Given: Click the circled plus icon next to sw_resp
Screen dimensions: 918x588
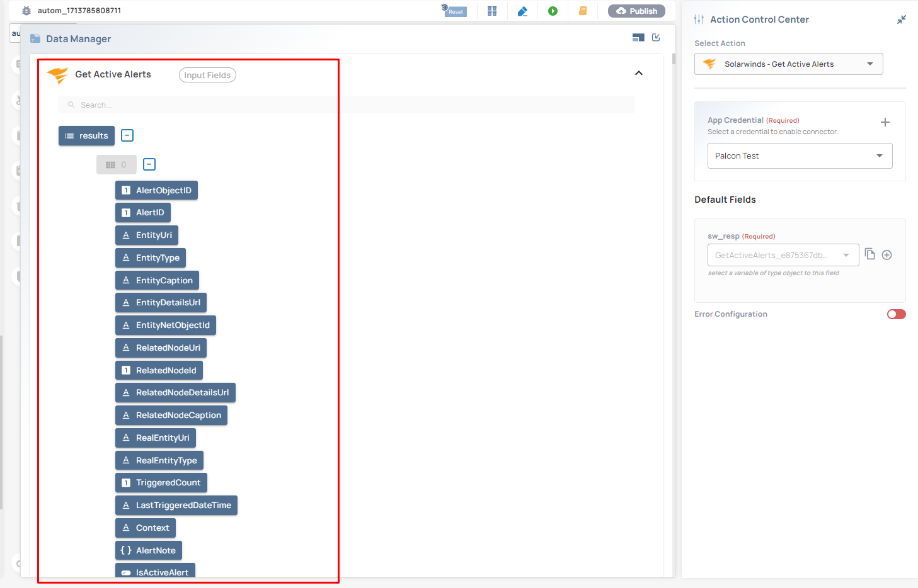Looking at the screenshot, I should [x=886, y=255].
